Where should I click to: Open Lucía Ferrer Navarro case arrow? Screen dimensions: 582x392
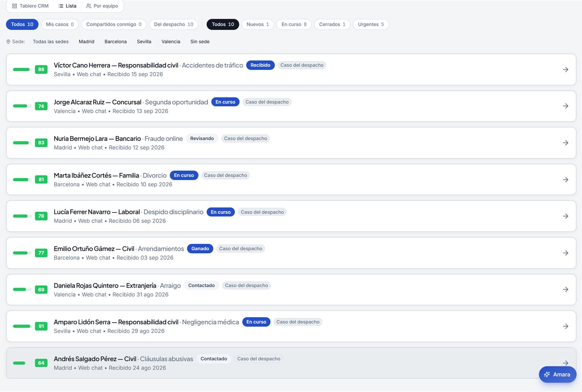(565, 216)
